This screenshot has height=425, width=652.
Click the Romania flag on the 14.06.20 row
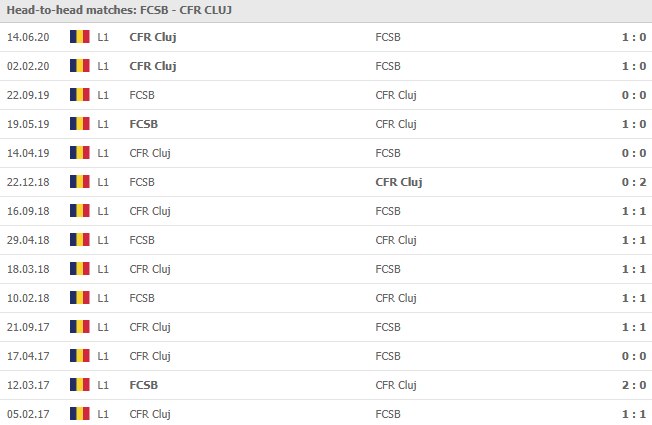tap(80, 37)
